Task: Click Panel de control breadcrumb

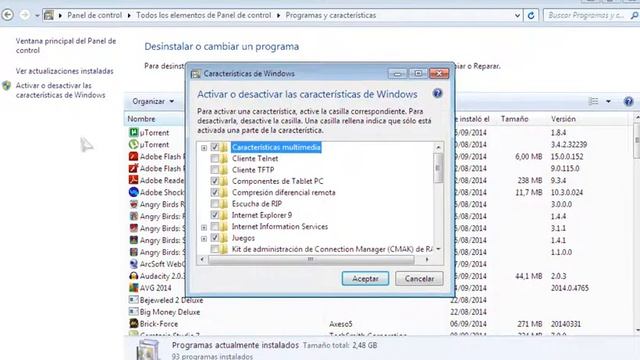Action: [94, 16]
